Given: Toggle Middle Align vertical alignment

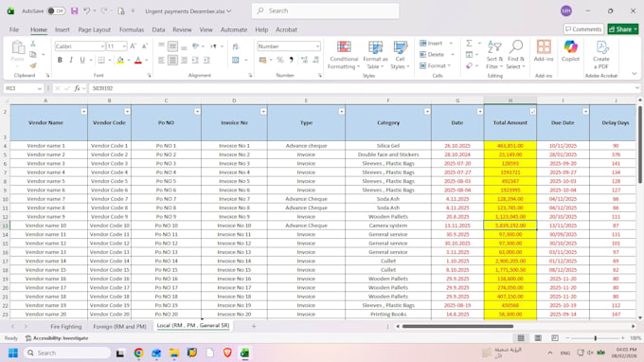Looking at the screenshot, I should click(x=173, y=46).
